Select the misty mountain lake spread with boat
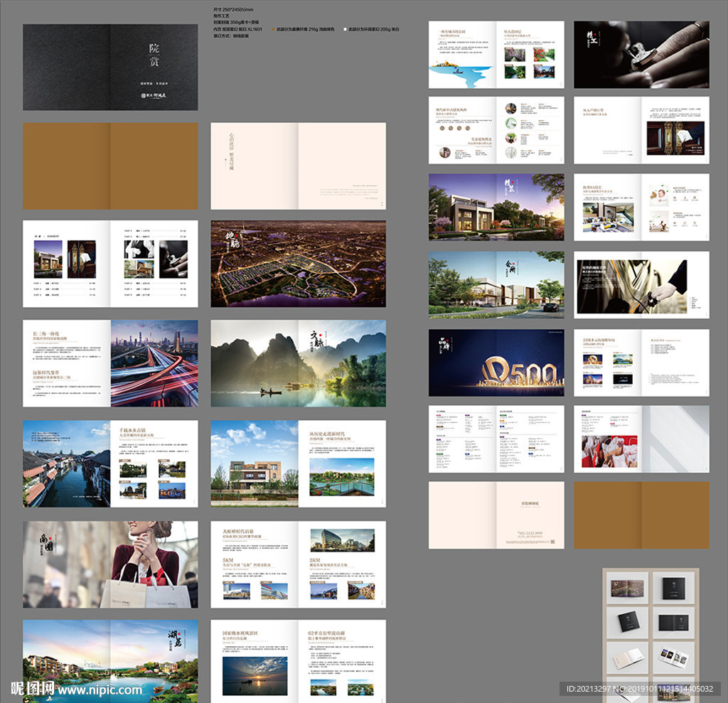Screen dimensions: 728x703 (298, 363)
